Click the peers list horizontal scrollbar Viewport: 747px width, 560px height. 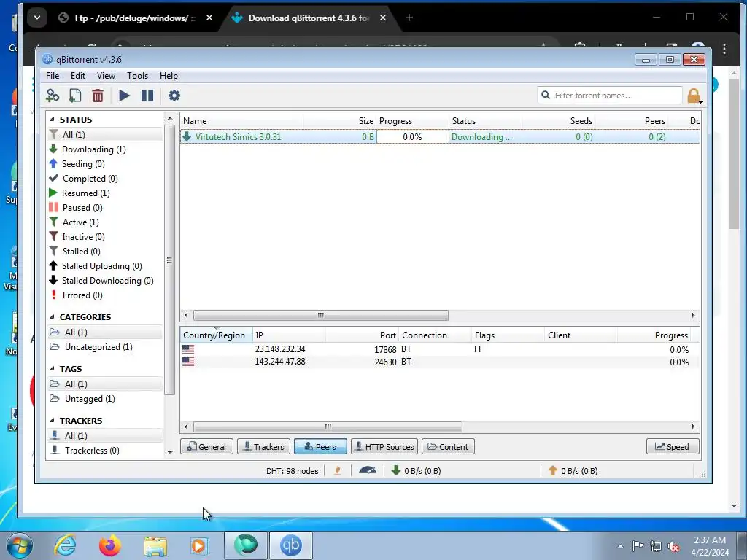coord(328,427)
